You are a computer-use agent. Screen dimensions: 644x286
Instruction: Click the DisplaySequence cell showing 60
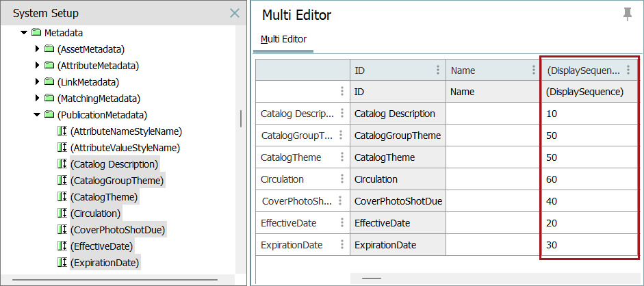pyautogui.click(x=590, y=179)
